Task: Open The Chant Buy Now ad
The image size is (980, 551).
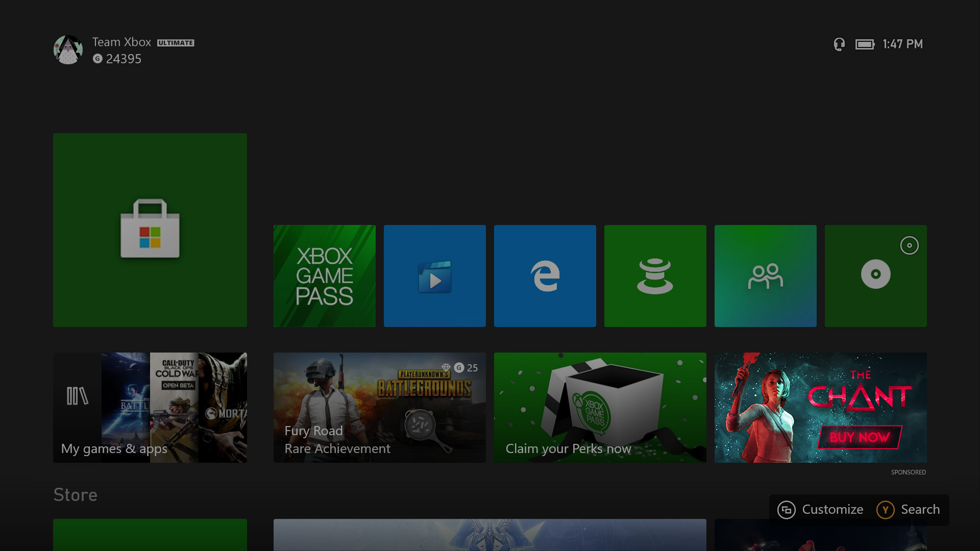Action: (820, 407)
